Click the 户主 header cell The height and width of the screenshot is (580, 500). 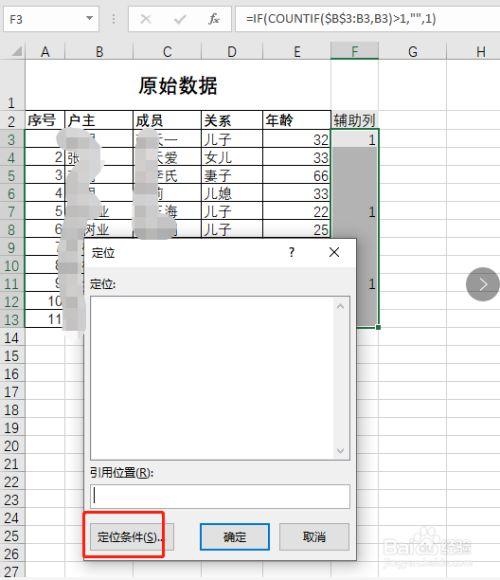point(99,120)
